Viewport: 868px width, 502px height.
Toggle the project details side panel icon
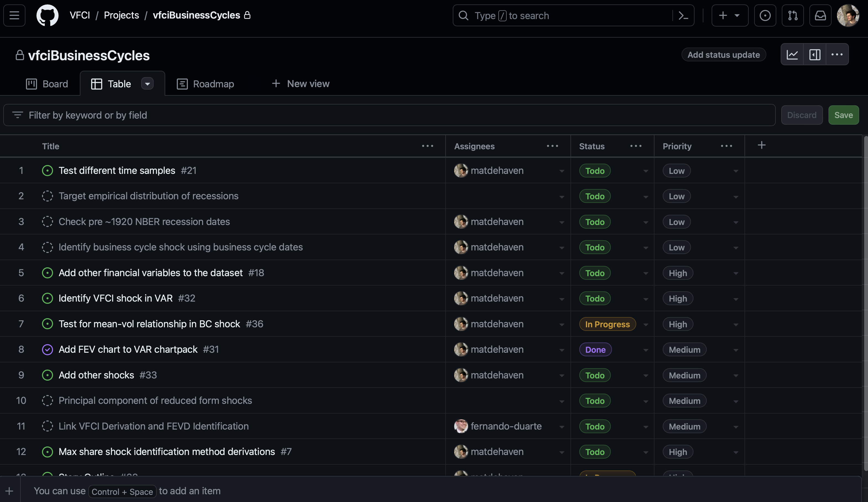click(815, 54)
